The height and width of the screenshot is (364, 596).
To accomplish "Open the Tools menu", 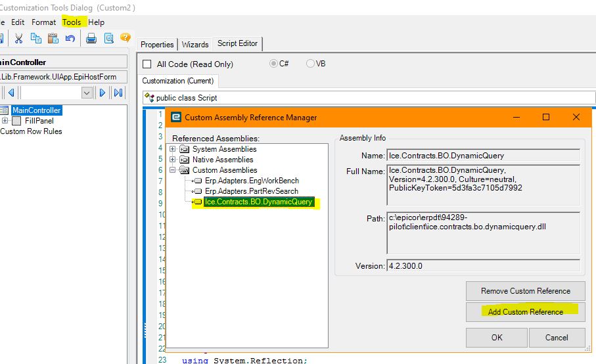I will point(72,22).
